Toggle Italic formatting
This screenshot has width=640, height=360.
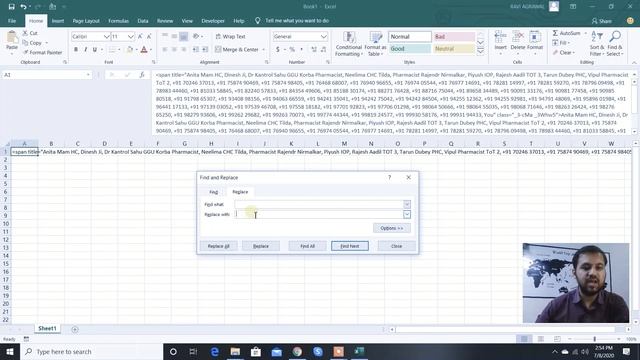coord(85,50)
